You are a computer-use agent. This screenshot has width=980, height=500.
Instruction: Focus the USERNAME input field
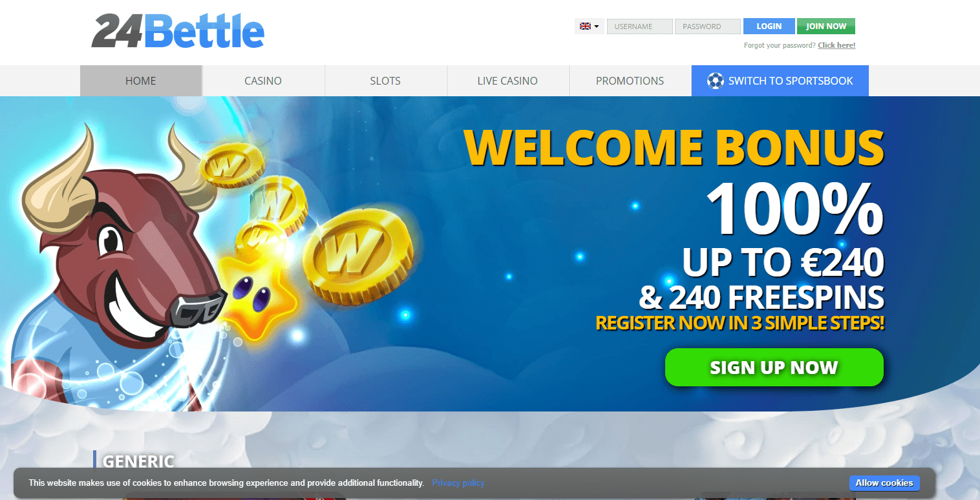pyautogui.click(x=640, y=26)
